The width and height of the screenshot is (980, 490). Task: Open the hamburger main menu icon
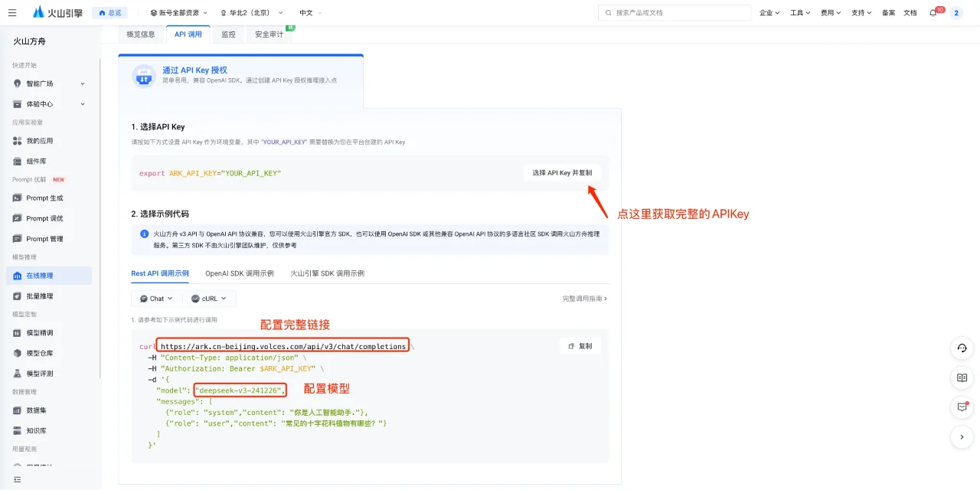click(x=12, y=12)
